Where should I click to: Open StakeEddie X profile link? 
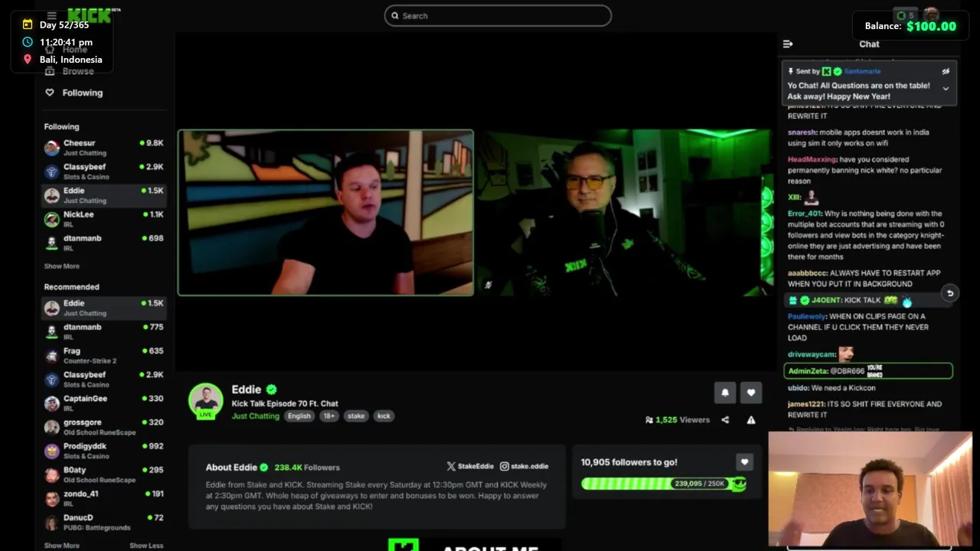click(x=470, y=466)
